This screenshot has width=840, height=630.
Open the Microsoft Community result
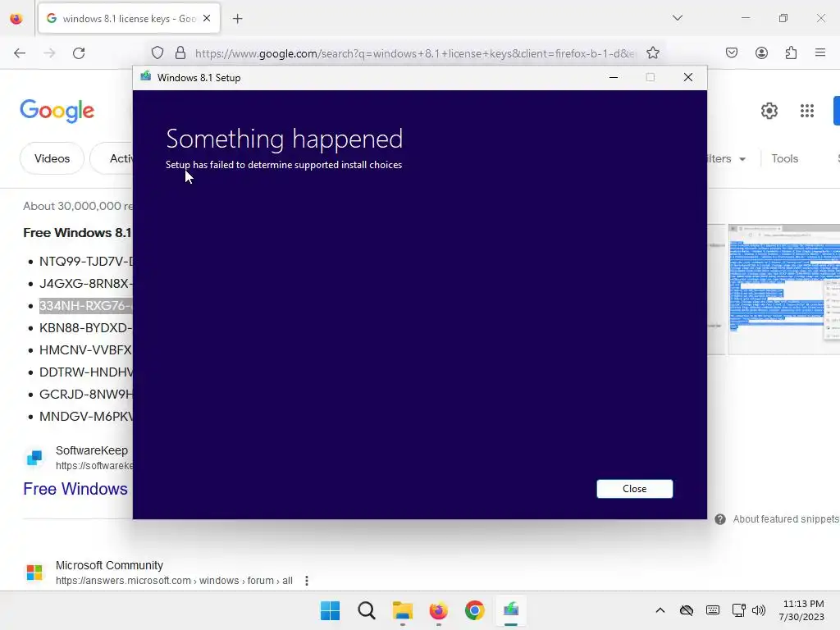coord(109,566)
